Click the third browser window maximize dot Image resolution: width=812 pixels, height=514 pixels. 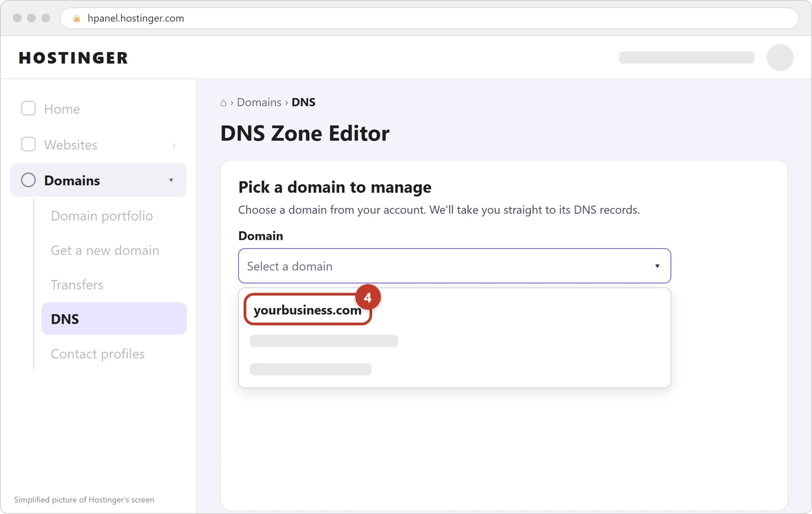(x=46, y=18)
